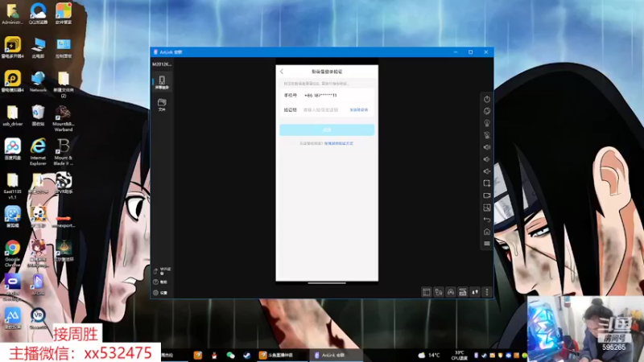Switch to AirLink taskbar button
Image resolution: width=644 pixels, height=362 pixels.
coord(335,355)
